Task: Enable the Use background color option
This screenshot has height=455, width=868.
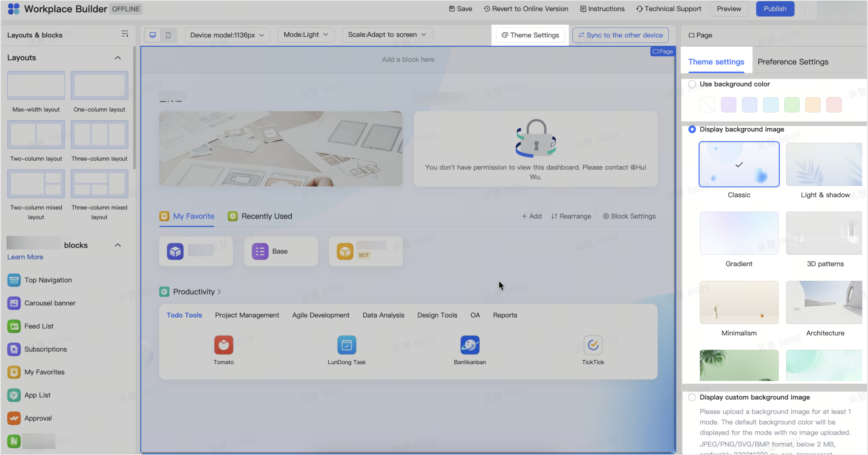Action: [692, 84]
